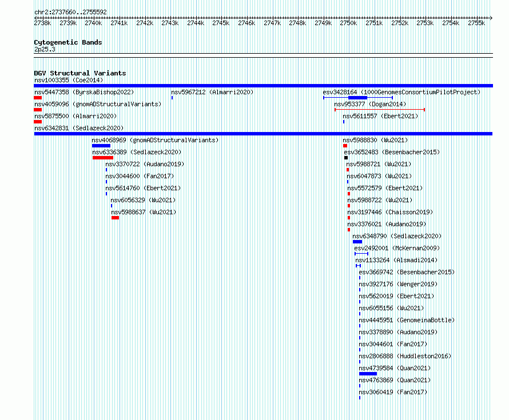Click the 2p25.3 cytogenetic band bar
This screenshot has height=420, width=509.
point(263,55)
